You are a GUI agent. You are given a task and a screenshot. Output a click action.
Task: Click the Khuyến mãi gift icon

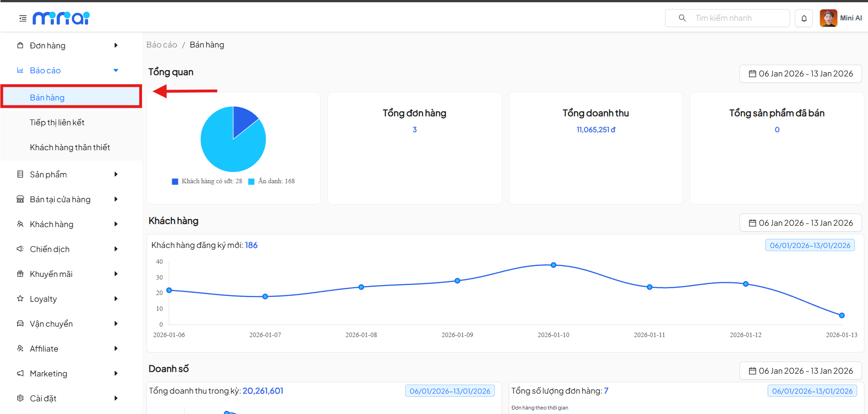(20, 274)
